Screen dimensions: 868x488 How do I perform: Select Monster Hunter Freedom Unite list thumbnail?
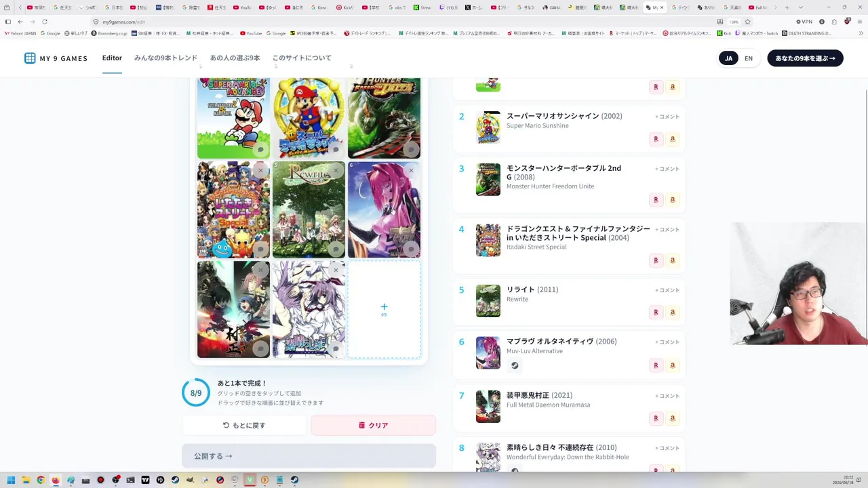coord(488,180)
